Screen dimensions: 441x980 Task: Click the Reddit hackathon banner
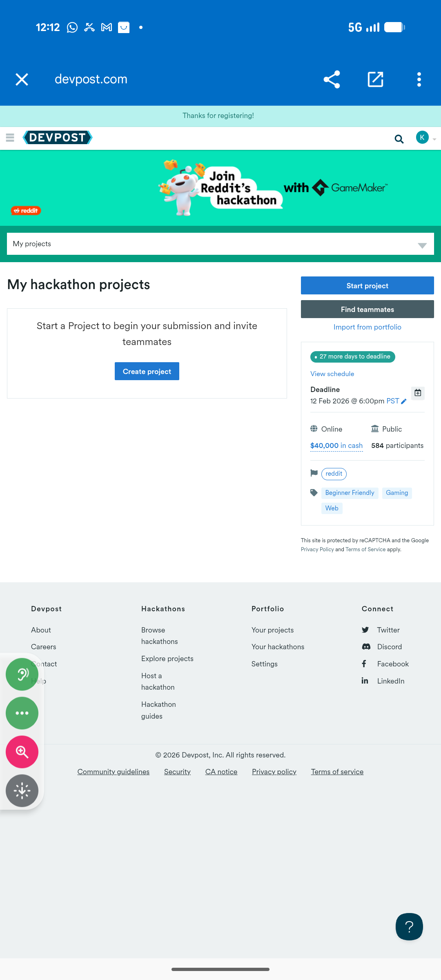220,188
